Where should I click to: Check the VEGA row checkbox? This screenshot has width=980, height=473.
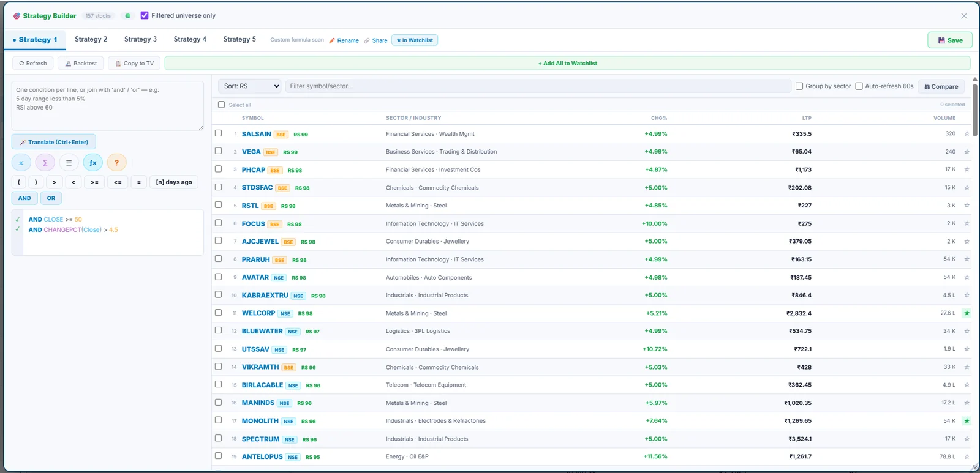coord(218,151)
